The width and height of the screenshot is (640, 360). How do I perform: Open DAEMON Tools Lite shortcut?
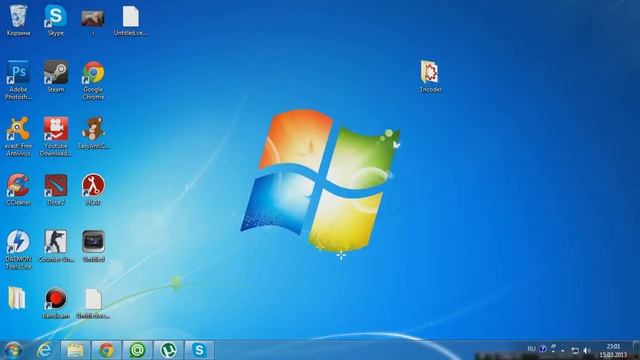coord(18,250)
